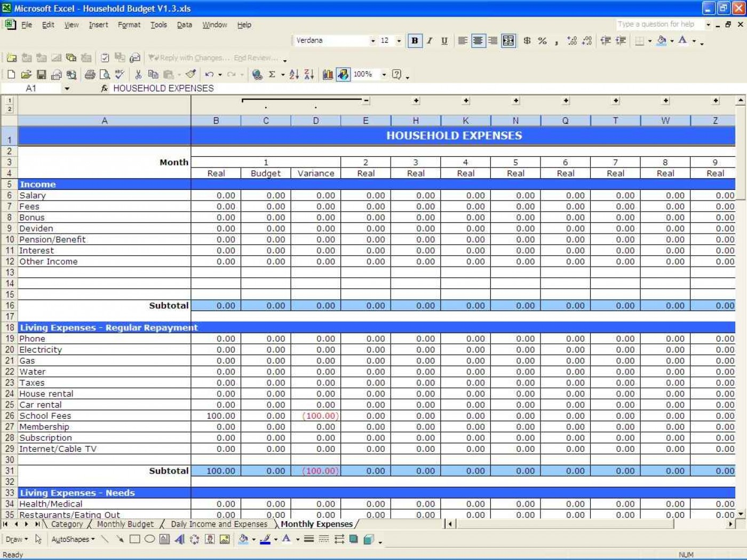This screenshot has width=747, height=560.
Task: Toggle Bold formatting off
Action: [415, 41]
